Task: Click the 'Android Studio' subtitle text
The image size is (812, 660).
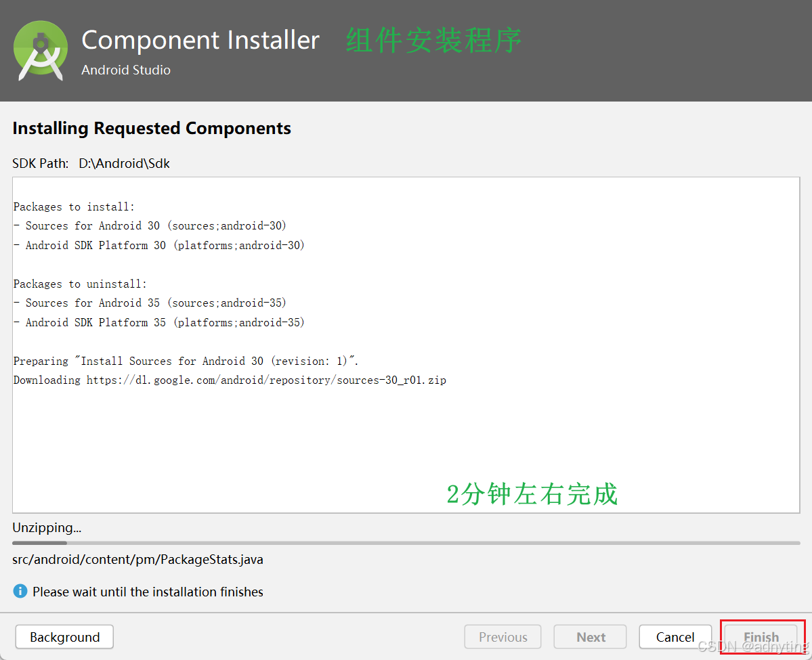Action: [126, 70]
